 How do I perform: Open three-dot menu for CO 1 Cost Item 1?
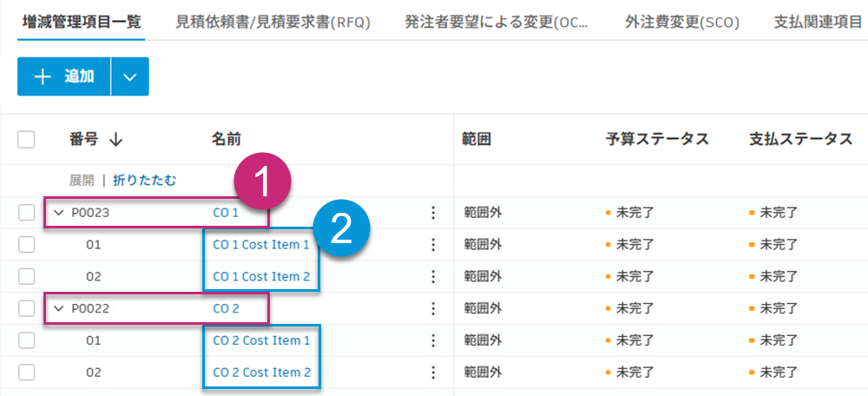(433, 245)
